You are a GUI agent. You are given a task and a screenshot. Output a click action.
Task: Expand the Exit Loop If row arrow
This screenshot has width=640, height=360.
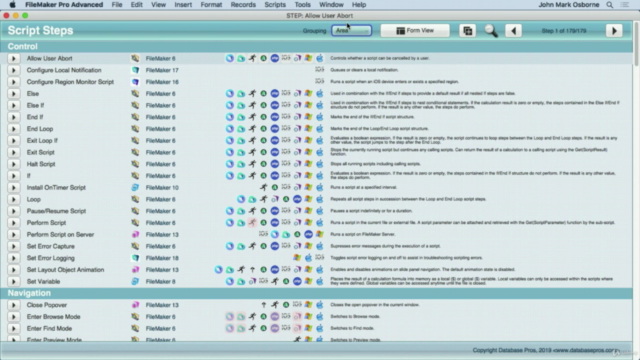[x=13, y=141]
